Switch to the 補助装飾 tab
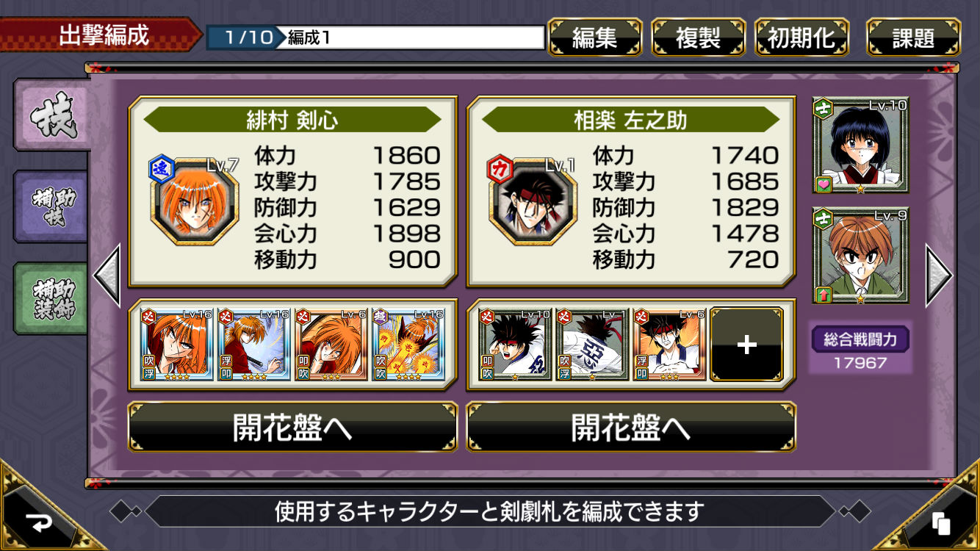Image resolution: width=980 pixels, height=551 pixels. 50,298
